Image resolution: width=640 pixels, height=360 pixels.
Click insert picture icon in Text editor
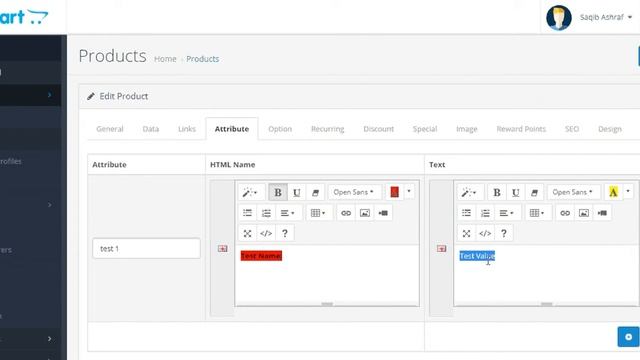pyautogui.click(x=584, y=213)
